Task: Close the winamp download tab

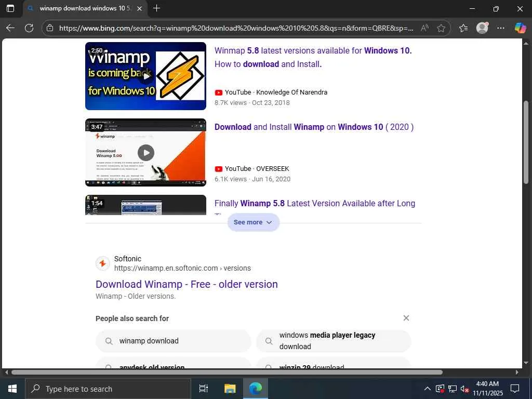Action: tap(139, 9)
